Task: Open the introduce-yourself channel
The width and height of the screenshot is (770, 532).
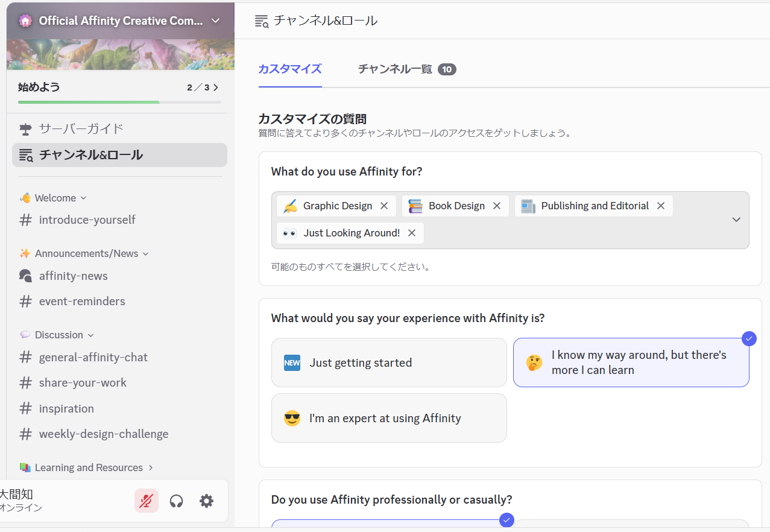Action: click(87, 220)
